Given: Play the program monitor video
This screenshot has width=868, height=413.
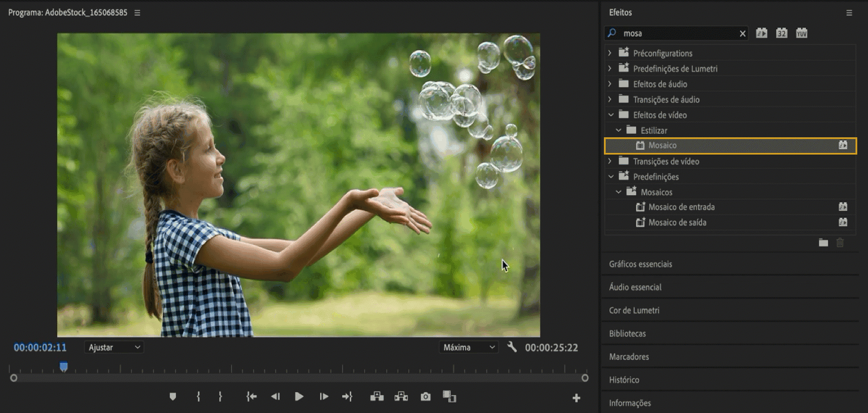Looking at the screenshot, I should (299, 396).
